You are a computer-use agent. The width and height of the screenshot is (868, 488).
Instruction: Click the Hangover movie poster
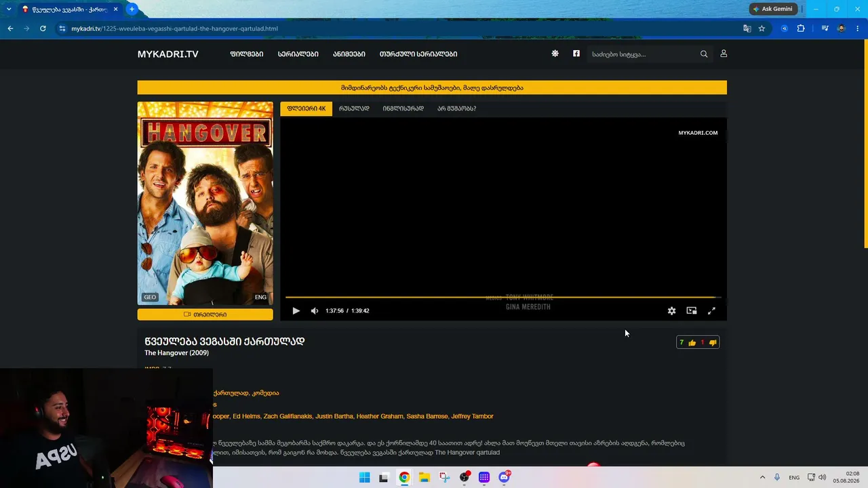(x=205, y=203)
